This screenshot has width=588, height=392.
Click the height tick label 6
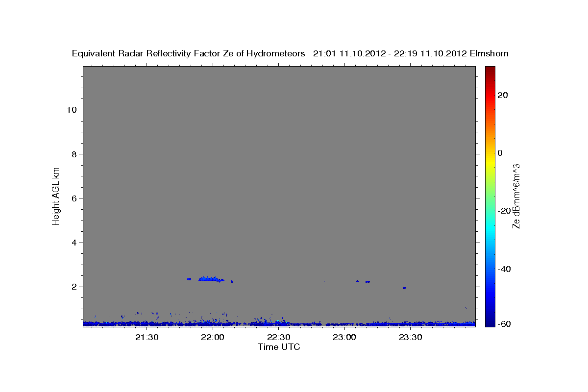coord(73,198)
